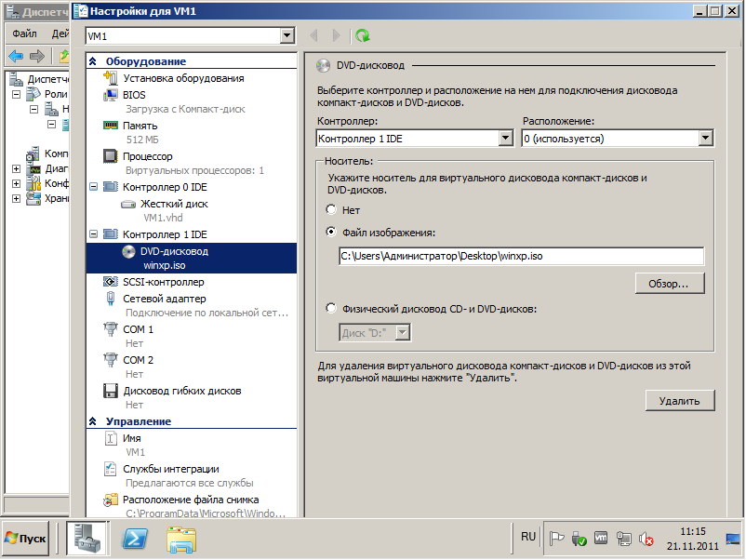Select the BIOS settings item

tap(134, 94)
